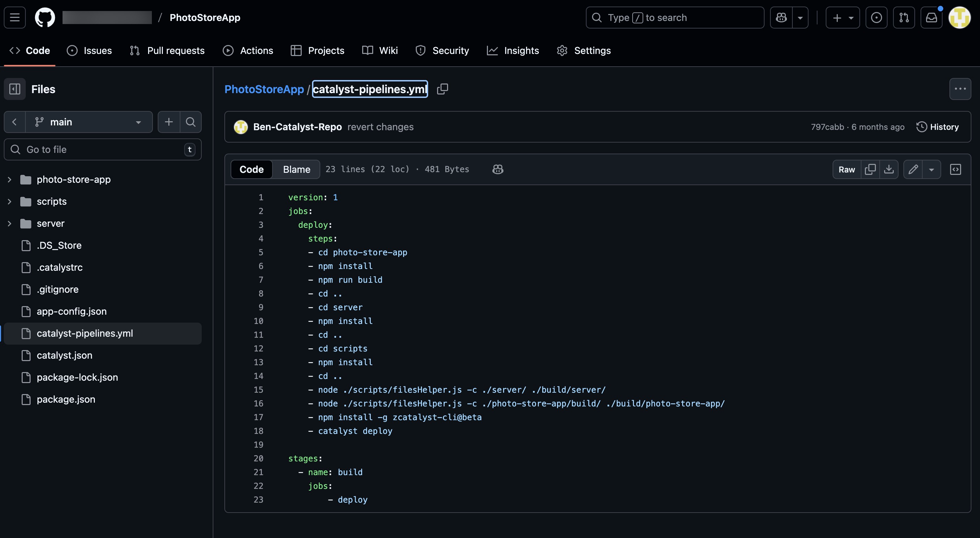Click the photo-store-app folder icon
This screenshot has width=980, height=538.
[25, 180]
